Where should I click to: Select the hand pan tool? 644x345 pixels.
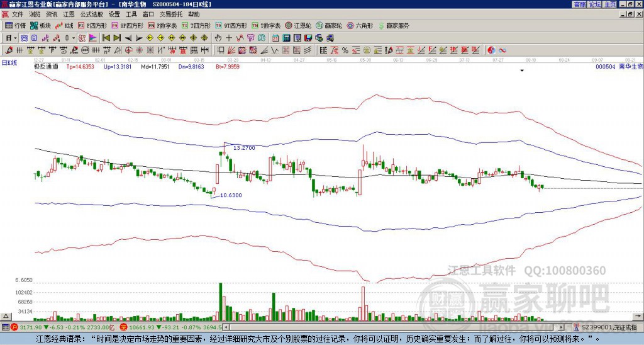click(x=218, y=38)
